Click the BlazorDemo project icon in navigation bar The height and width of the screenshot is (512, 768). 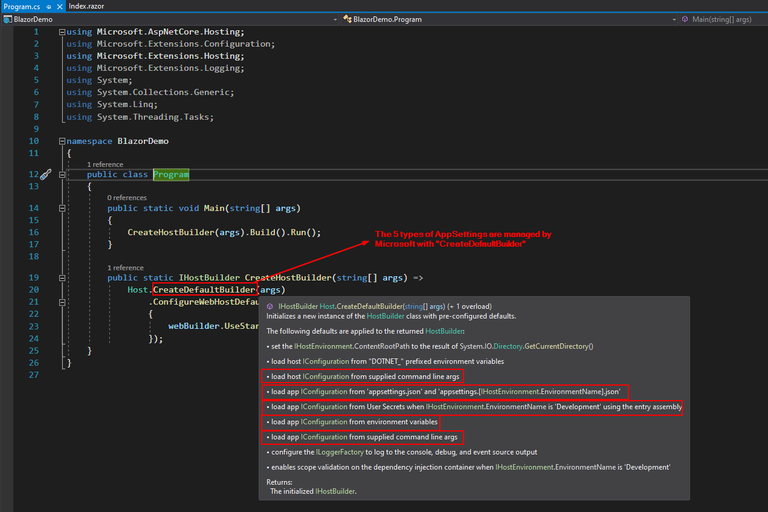click(x=8, y=19)
